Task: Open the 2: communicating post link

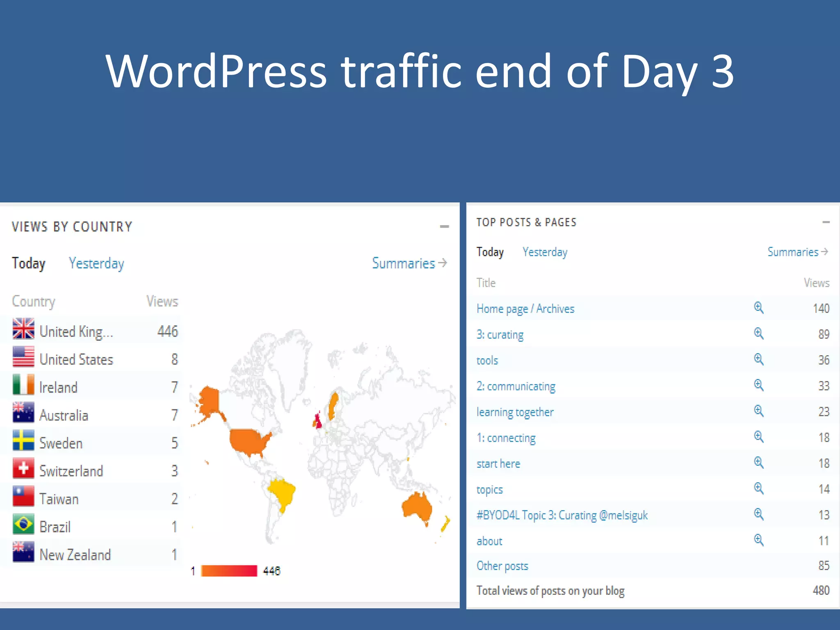Action: click(x=516, y=386)
